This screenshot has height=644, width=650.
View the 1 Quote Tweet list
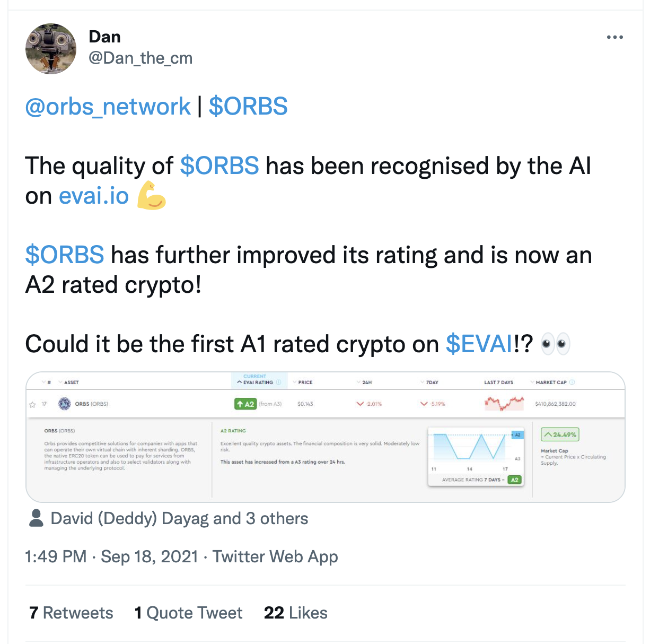(x=188, y=613)
